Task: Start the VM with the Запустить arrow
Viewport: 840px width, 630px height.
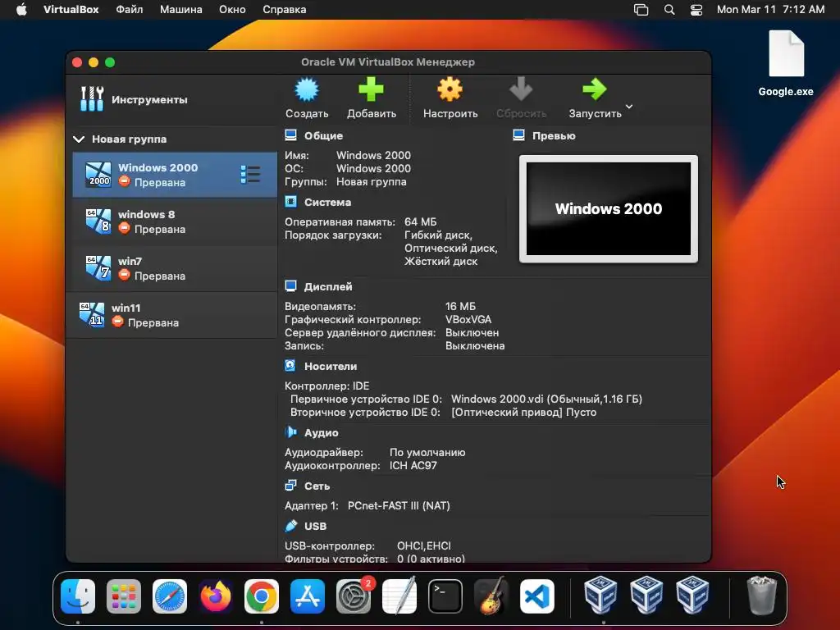Action: click(594, 89)
